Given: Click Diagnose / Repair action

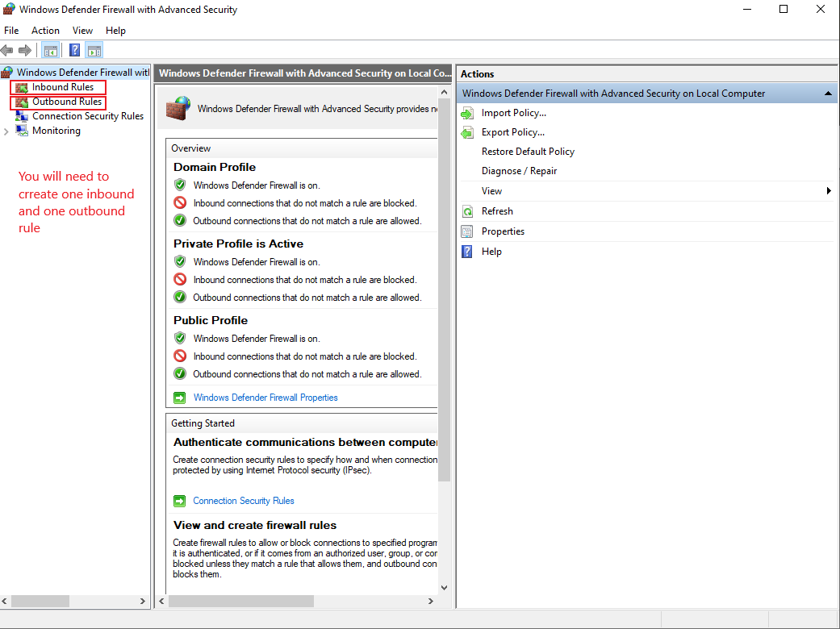Looking at the screenshot, I should point(519,171).
